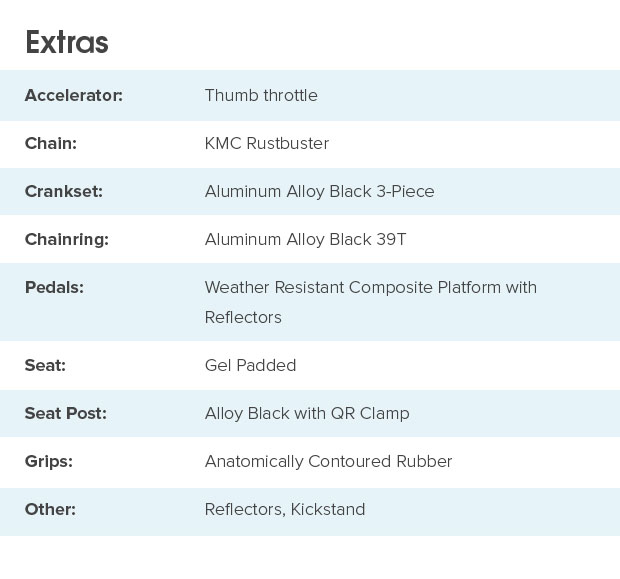
Task: Select the Seat Post label
Action: pos(65,413)
